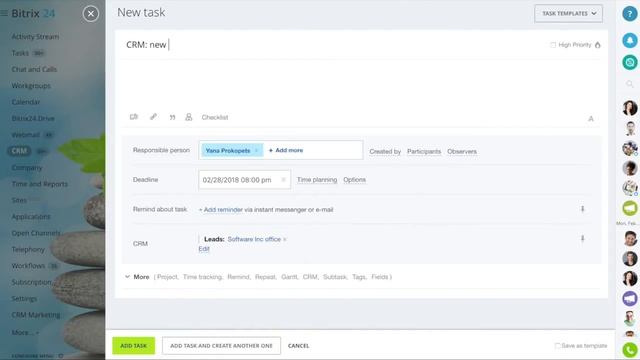Screen dimensions: 640x360
Task: Open the hamburger menu beside Bitrix 24
Action: [4, 13]
